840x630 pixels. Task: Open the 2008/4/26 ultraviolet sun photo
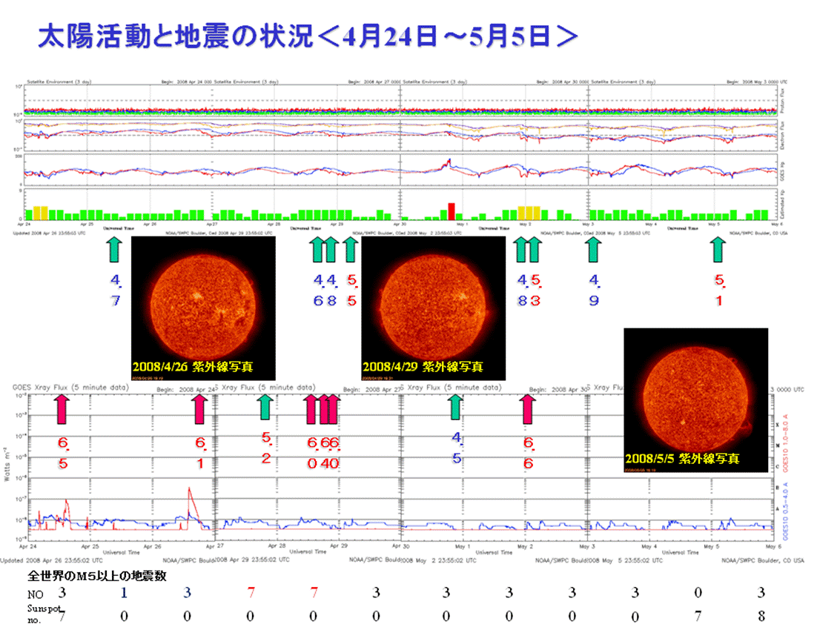tap(203, 308)
